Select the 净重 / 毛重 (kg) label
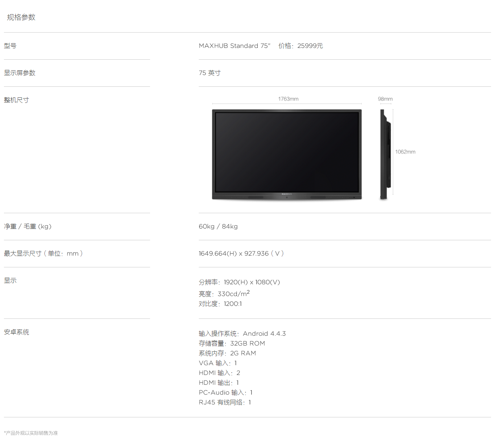The image size is (493, 448). click(28, 227)
